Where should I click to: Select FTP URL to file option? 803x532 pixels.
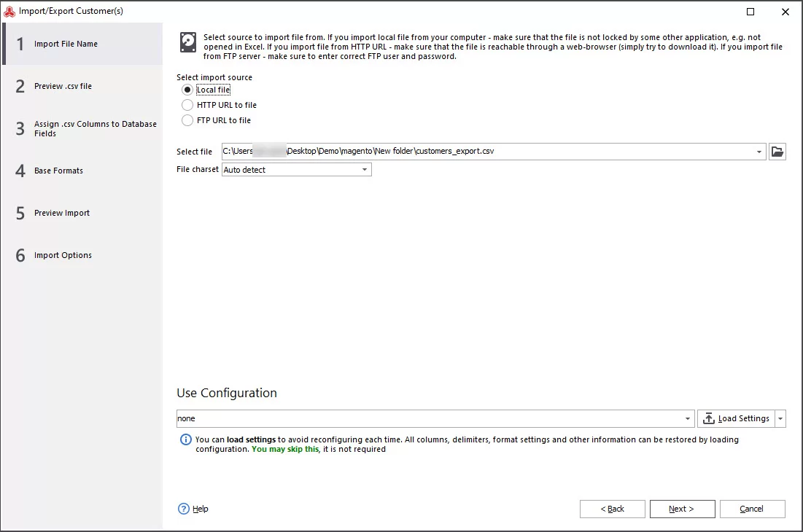187,120
